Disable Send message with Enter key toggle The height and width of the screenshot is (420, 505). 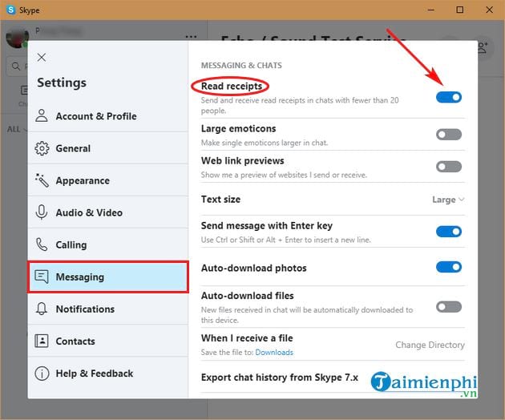(449, 232)
